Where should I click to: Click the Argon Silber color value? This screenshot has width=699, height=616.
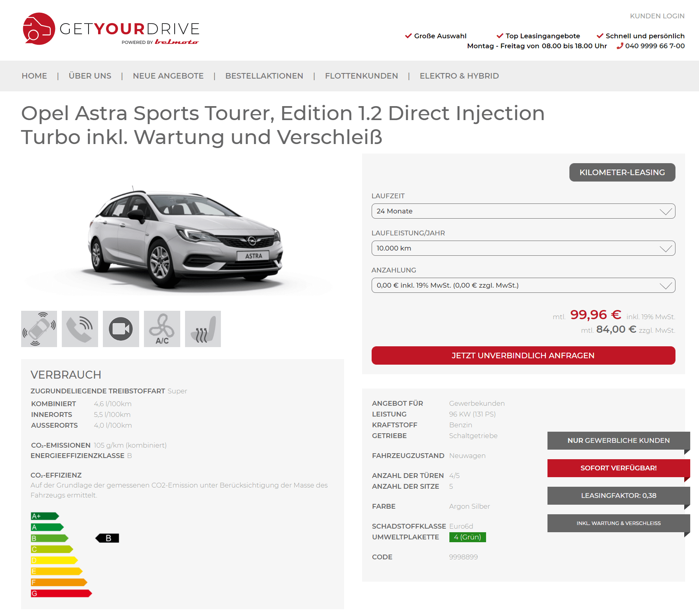click(x=469, y=506)
